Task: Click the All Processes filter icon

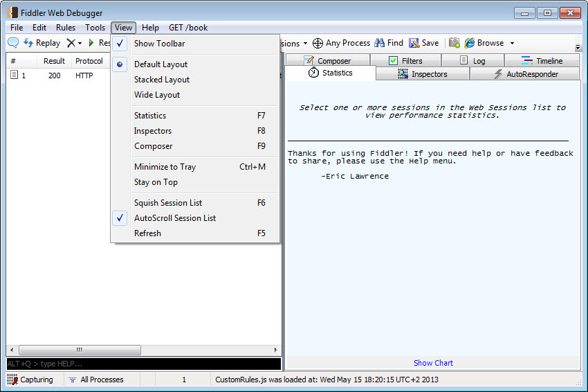Action: [73, 380]
